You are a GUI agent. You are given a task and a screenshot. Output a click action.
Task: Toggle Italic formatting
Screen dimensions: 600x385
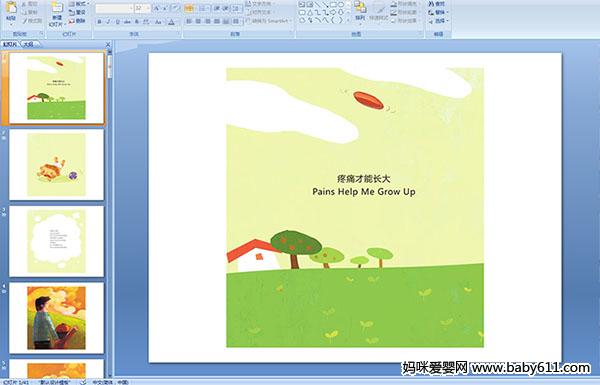[108, 22]
